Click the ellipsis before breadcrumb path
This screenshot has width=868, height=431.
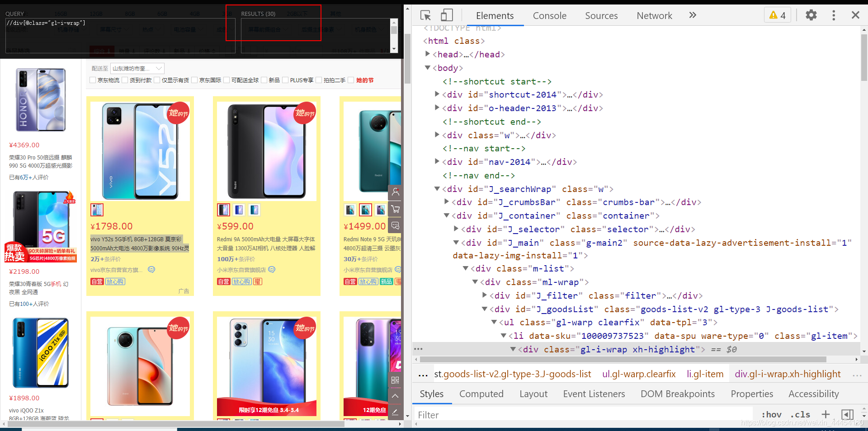[x=423, y=374]
